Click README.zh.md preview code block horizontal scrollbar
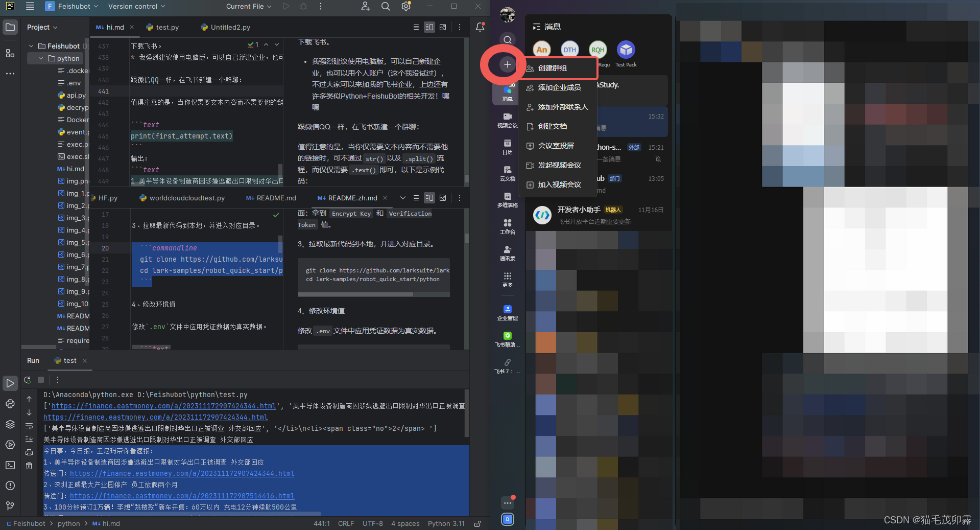The height and width of the screenshot is (530, 980). point(355,294)
